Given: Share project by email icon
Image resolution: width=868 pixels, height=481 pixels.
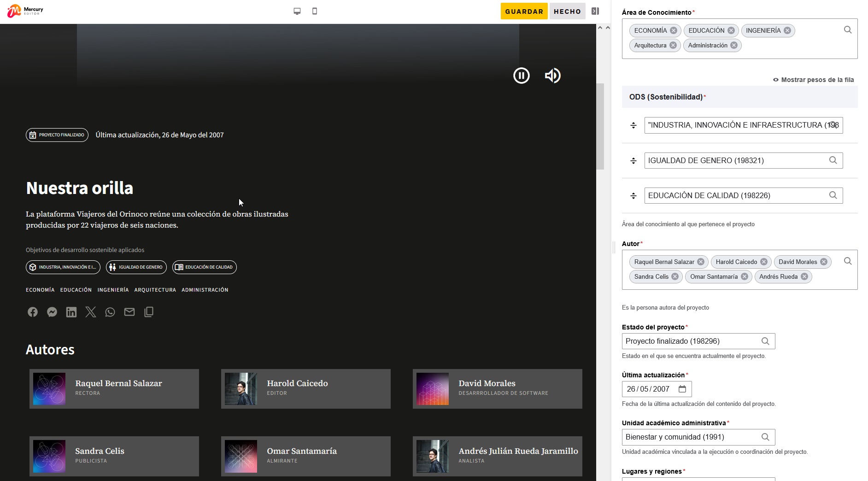Looking at the screenshot, I should [129, 312].
